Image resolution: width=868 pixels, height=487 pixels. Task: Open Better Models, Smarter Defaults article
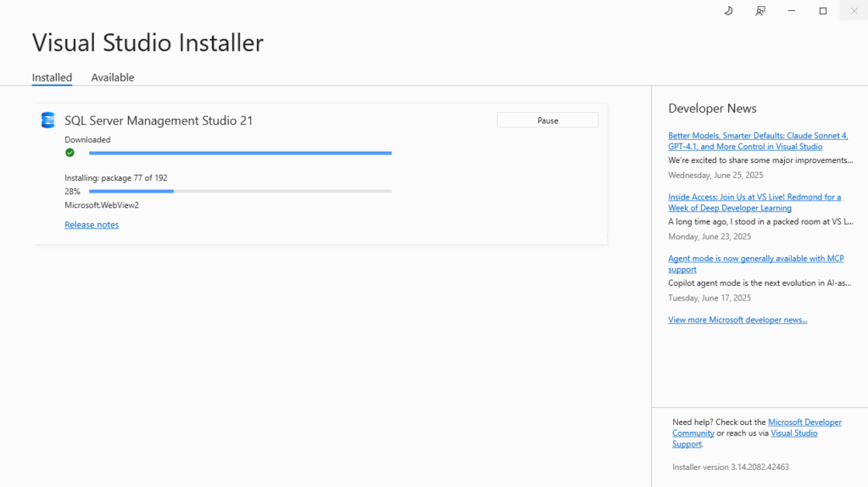coord(758,141)
